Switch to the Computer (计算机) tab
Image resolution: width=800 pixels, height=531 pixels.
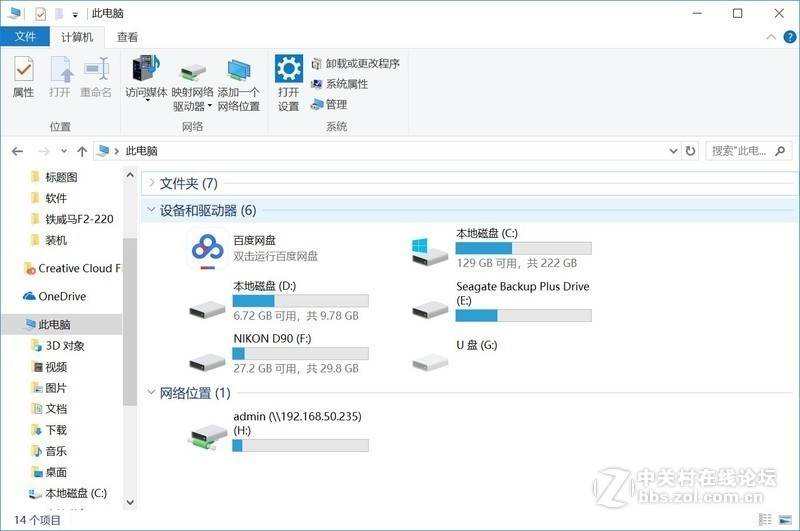(77, 37)
